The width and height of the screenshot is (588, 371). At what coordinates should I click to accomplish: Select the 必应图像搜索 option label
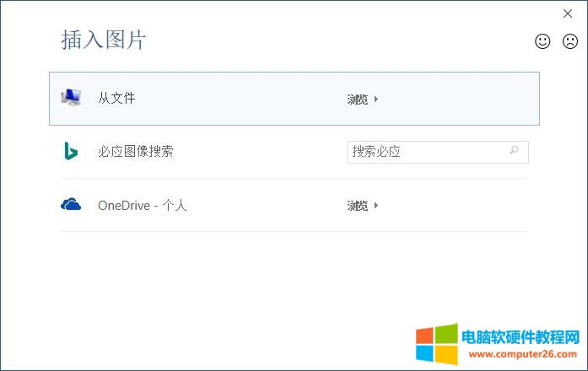click(136, 152)
